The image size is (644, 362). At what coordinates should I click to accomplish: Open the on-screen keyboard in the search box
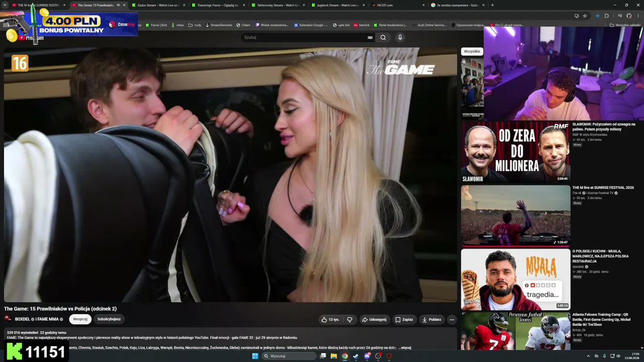370,37
